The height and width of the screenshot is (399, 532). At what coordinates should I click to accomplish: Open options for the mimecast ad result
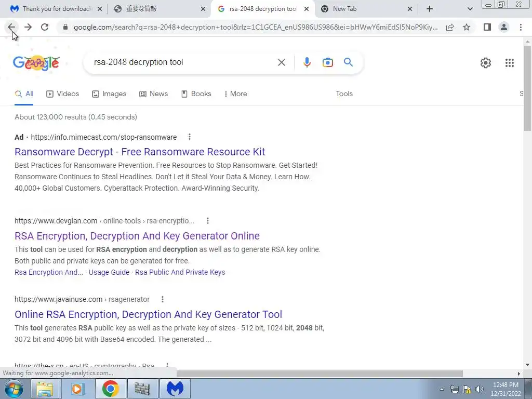pos(189,137)
